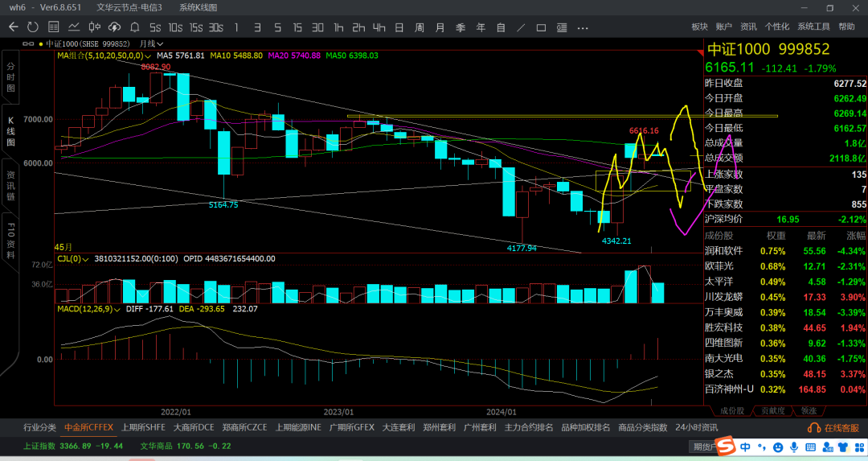Select the 成份股 tab

click(x=732, y=410)
